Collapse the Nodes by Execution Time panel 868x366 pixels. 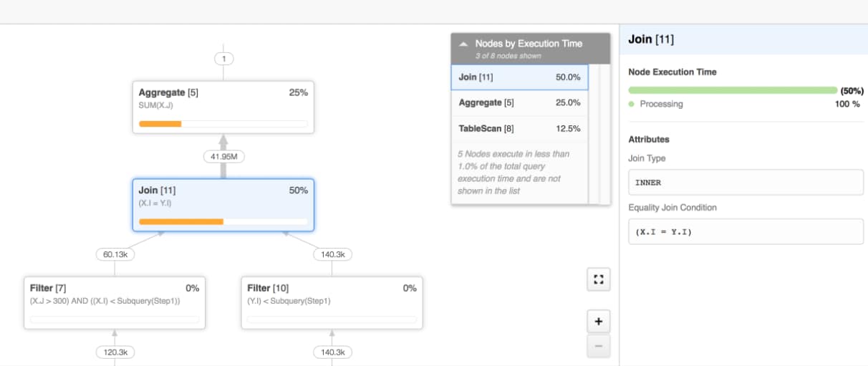[x=464, y=44]
